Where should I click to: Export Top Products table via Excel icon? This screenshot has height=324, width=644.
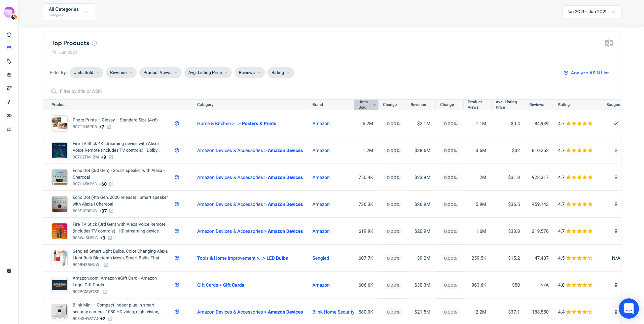pos(609,43)
